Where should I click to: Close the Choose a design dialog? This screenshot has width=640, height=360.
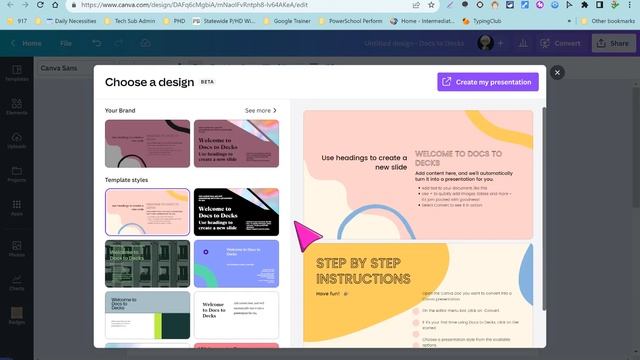(x=557, y=73)
